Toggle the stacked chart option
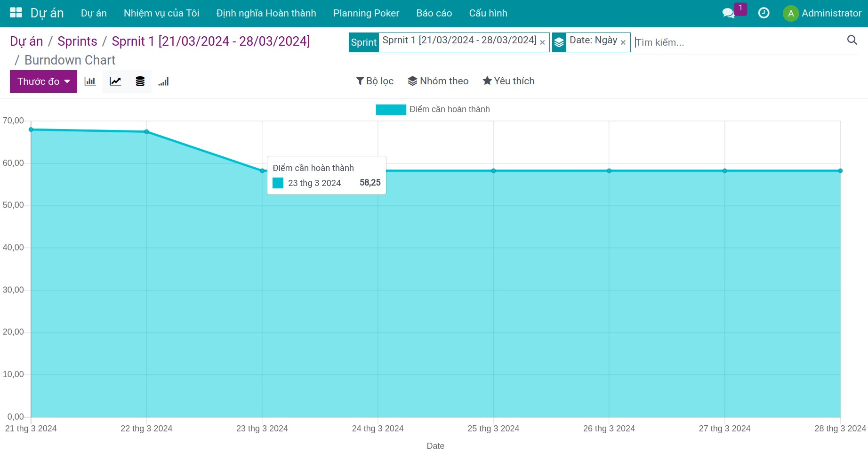This screenshot has width=868, height=454. 140,81
